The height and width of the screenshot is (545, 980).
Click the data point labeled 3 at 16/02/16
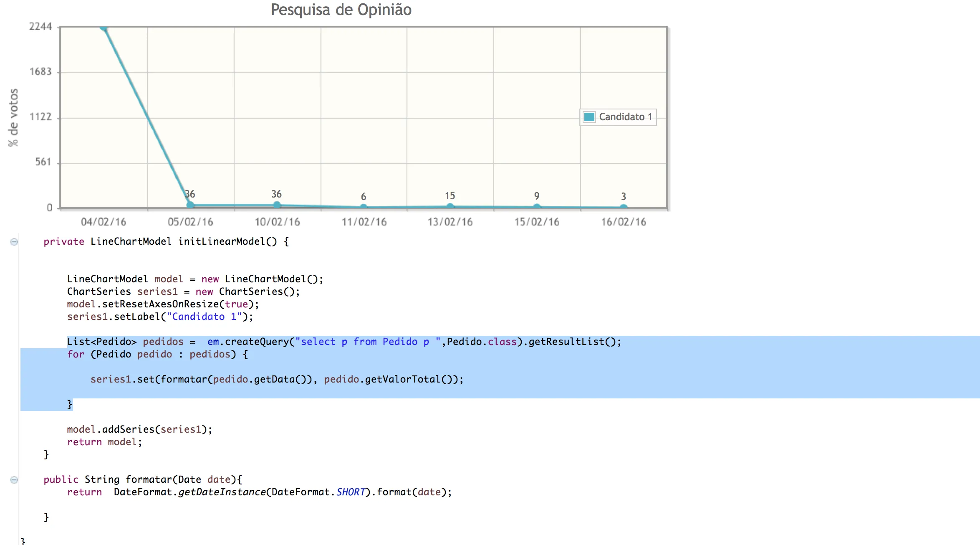[x=623, y=207]
